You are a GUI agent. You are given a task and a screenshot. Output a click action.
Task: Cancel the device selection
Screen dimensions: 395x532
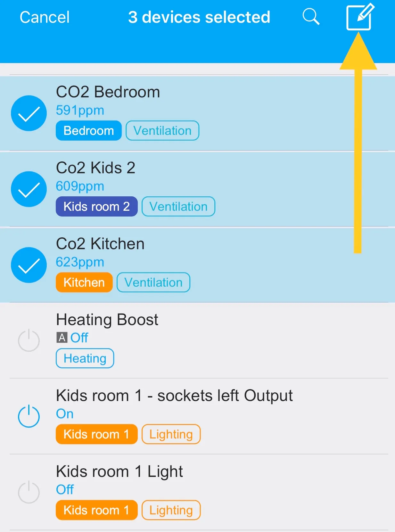point(45,17)
